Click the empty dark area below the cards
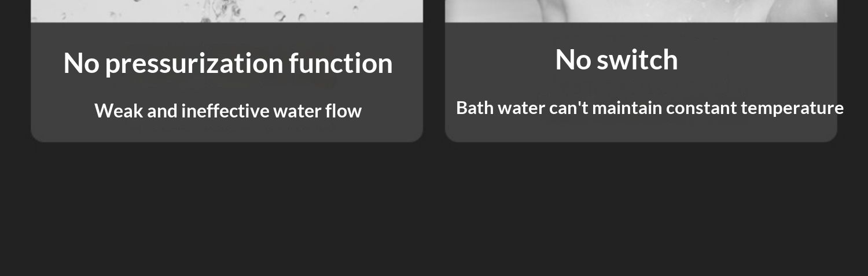 434,214
